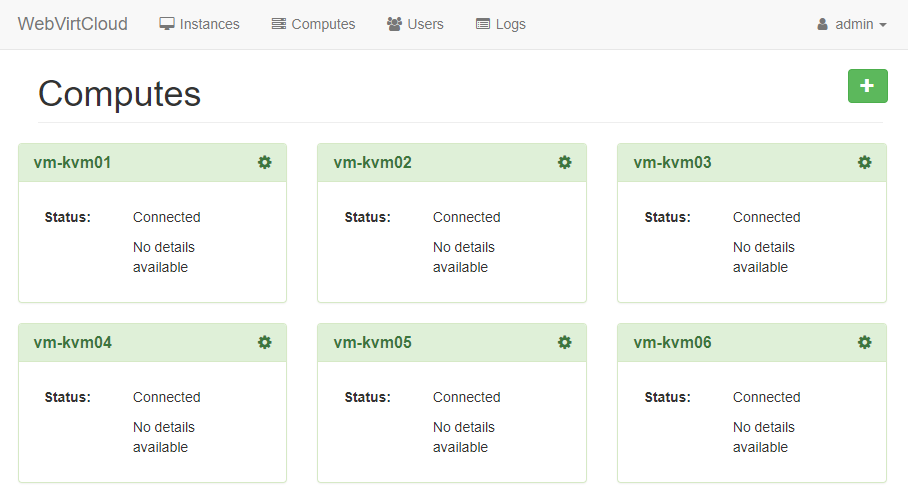The image size is (908, 496).
Task: Open the vm-kvm05 compute link
Action: [372, 342]
